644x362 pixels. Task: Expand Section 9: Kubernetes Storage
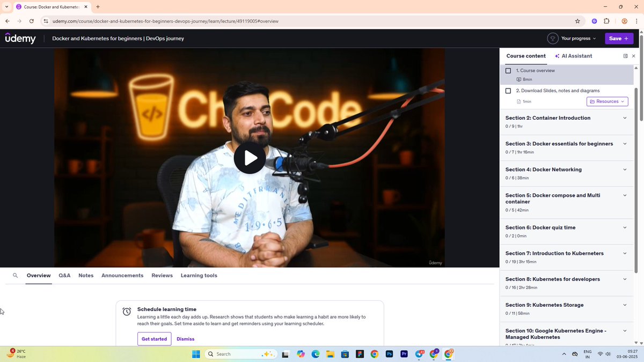click(567, 308)
